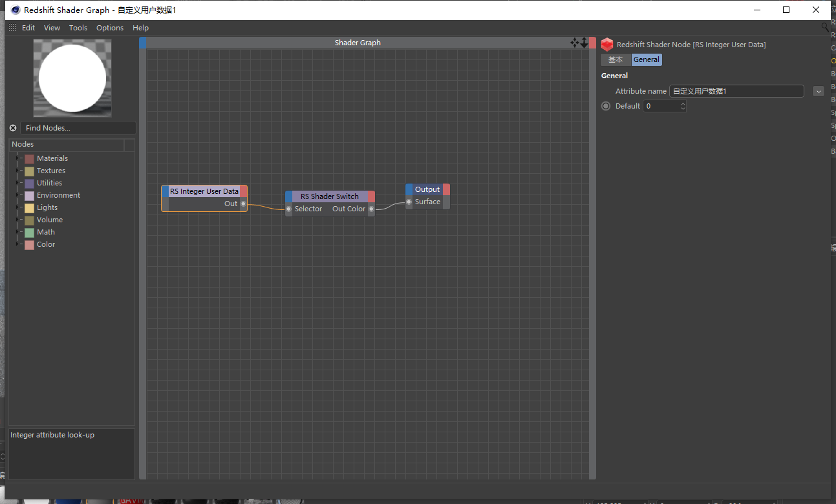Image resolution: width=836 pixels, height=504 pixels.
Task: Expand the Environment node category
Action: pyautogui.click(x=18, y=195)
